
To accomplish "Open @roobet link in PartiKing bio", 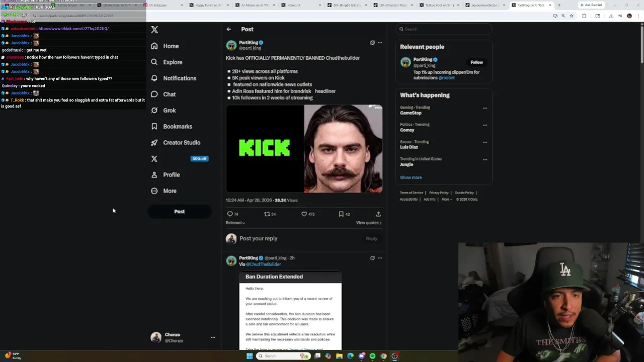I will (x=446, y=78).
